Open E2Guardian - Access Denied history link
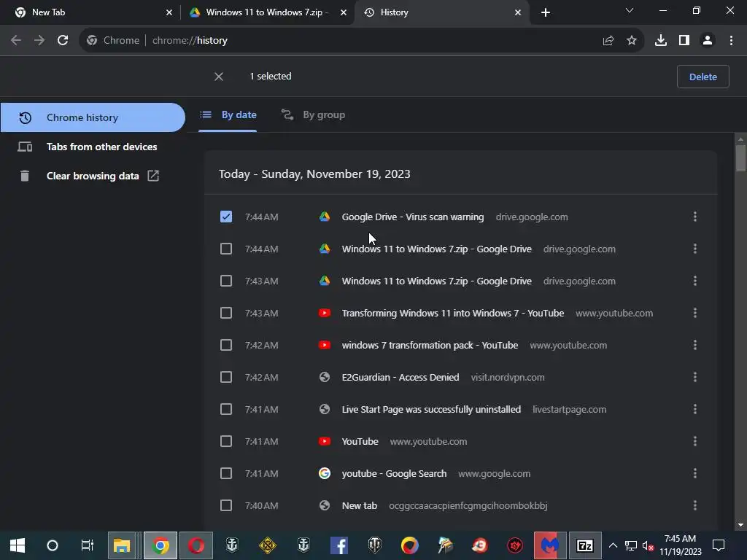The height and width of the screenshot is (560, 747). [400, 377]
